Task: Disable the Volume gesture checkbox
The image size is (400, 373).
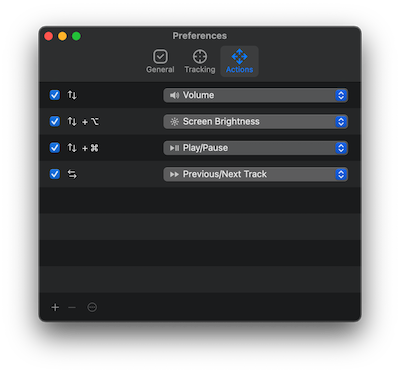Action: [55, 95]
